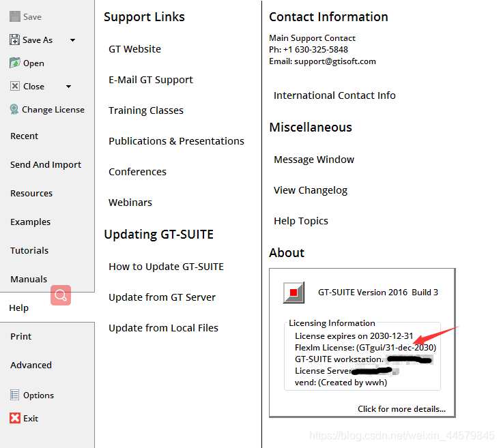
Task: Click the red Exit icon
Action: (15, 419)
